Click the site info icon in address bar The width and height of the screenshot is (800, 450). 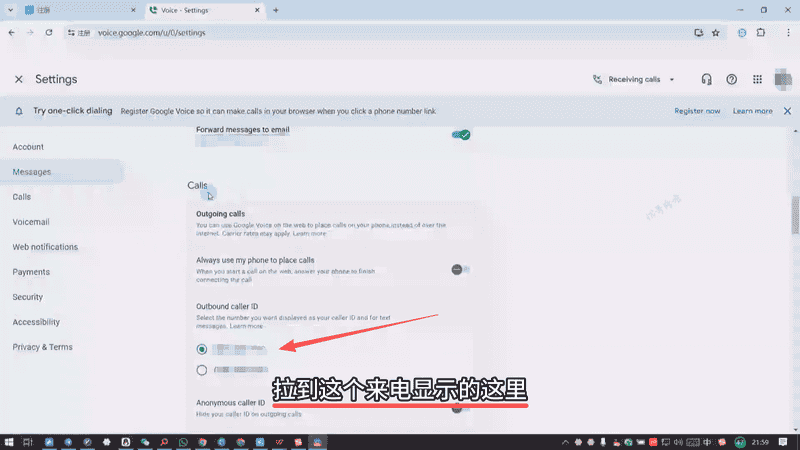pos(71,33)
